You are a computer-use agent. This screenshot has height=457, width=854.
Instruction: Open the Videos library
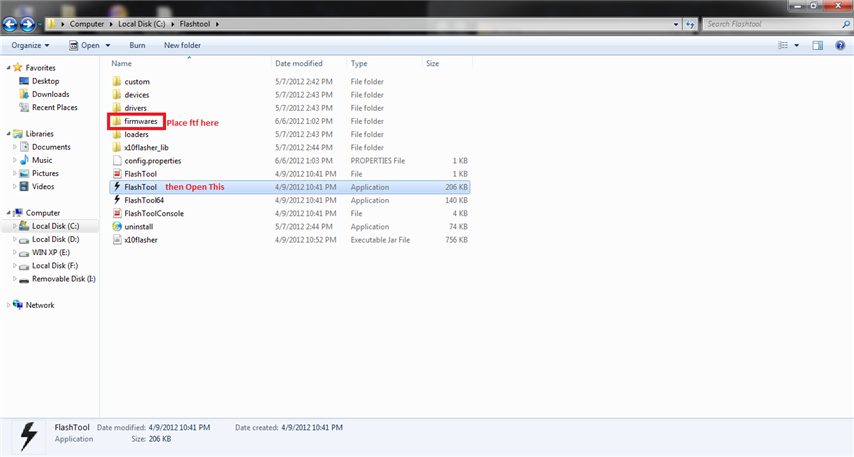pos(43,186)
